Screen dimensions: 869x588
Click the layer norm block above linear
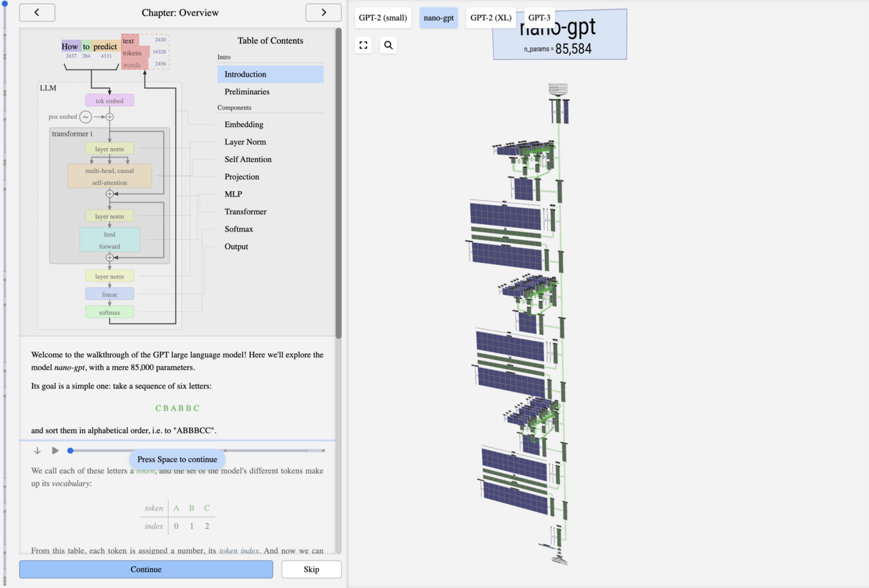click(x=110, y=277)
